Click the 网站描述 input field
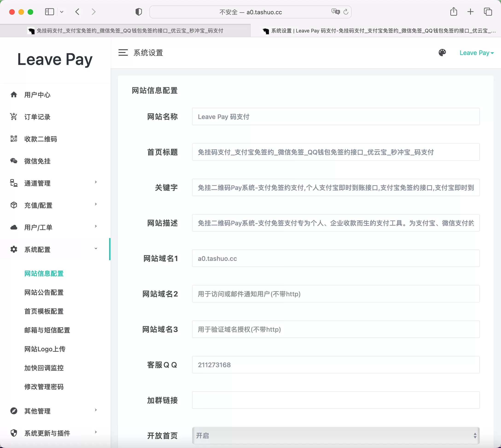The height and width of the screenshot is (448, 501). [336, 223]
